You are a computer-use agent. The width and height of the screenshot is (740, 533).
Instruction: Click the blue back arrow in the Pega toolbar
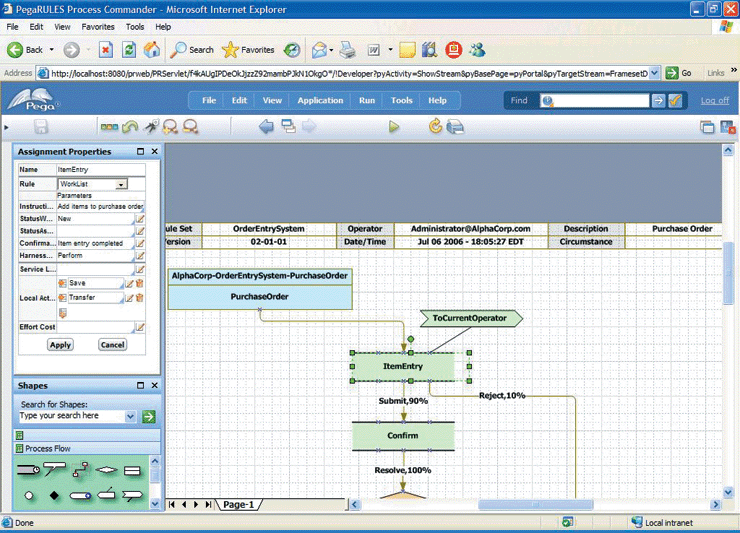tap(266, 126)
